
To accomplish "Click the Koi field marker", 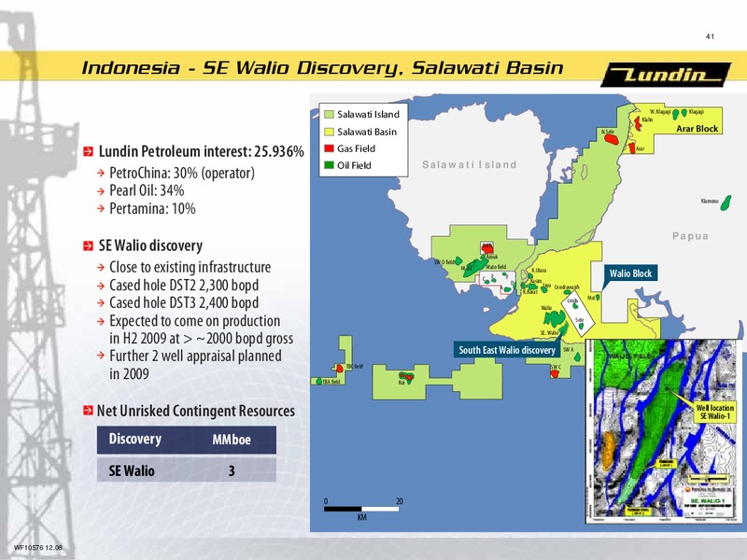I will tap(406, 376).
